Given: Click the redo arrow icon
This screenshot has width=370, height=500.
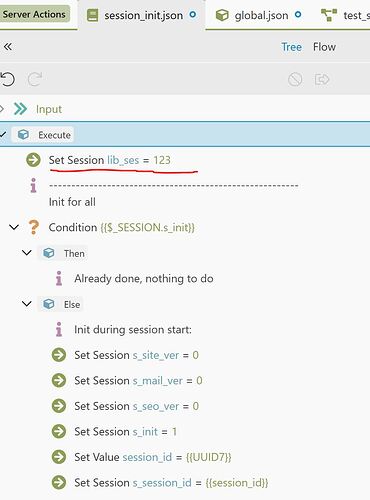Looking at the screenshot, I should pos(35,79).
